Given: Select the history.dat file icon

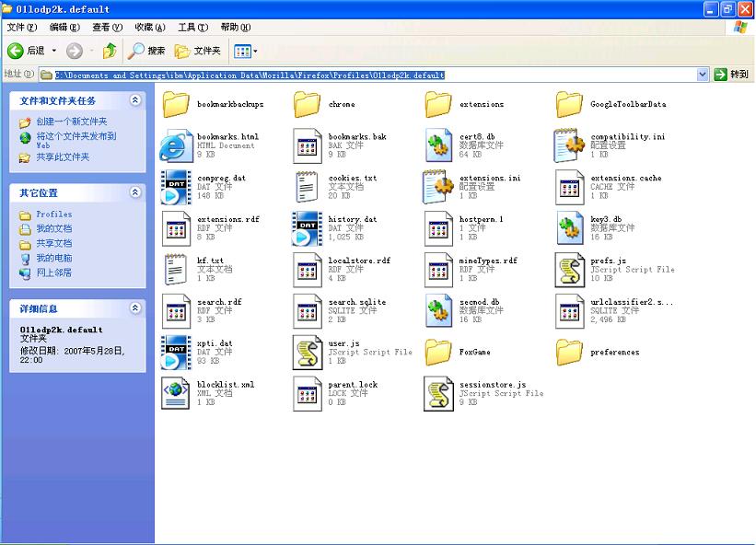Looking at the screenshot, I should [x=308, y=228].
